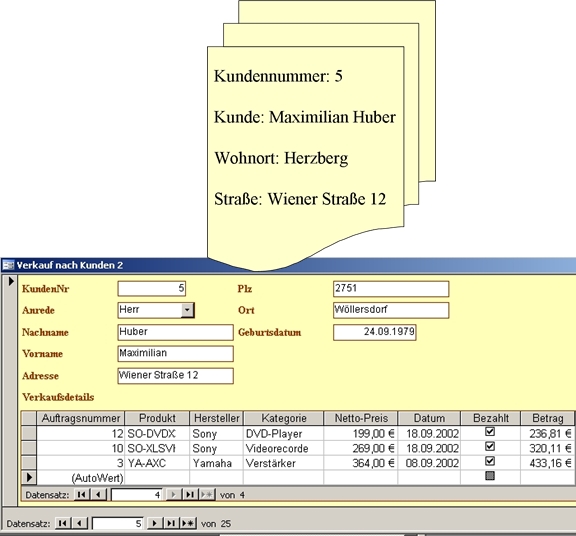Select the AutoWert new row selector
576x536 pixels.
[29, 478]
